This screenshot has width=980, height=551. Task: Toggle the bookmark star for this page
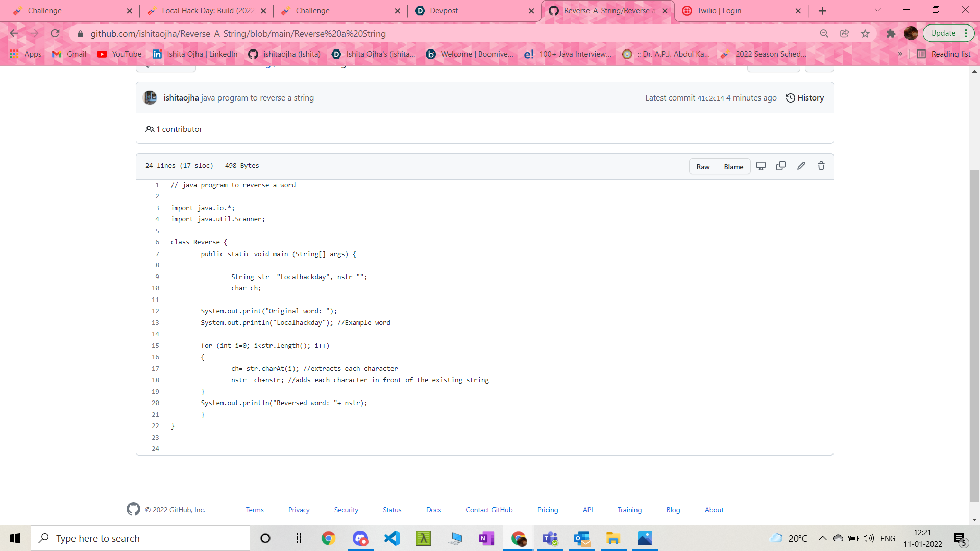(x=865, y=33)
